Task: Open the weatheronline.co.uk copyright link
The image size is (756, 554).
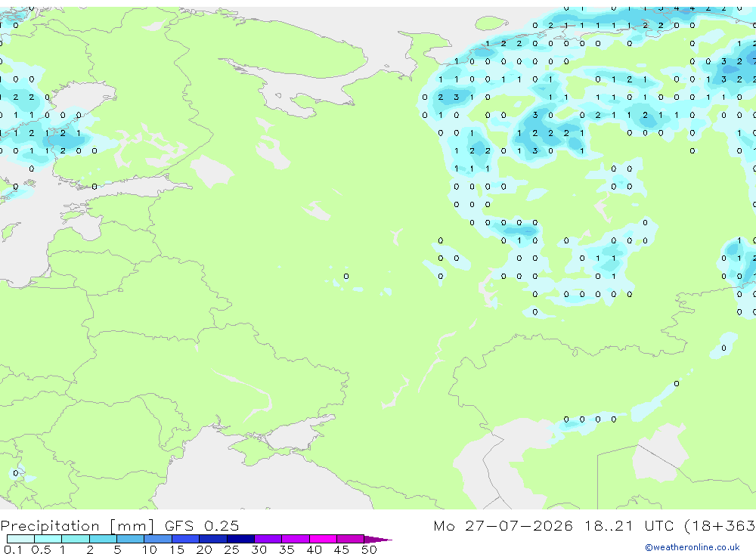Action: [x=692, y=547]
